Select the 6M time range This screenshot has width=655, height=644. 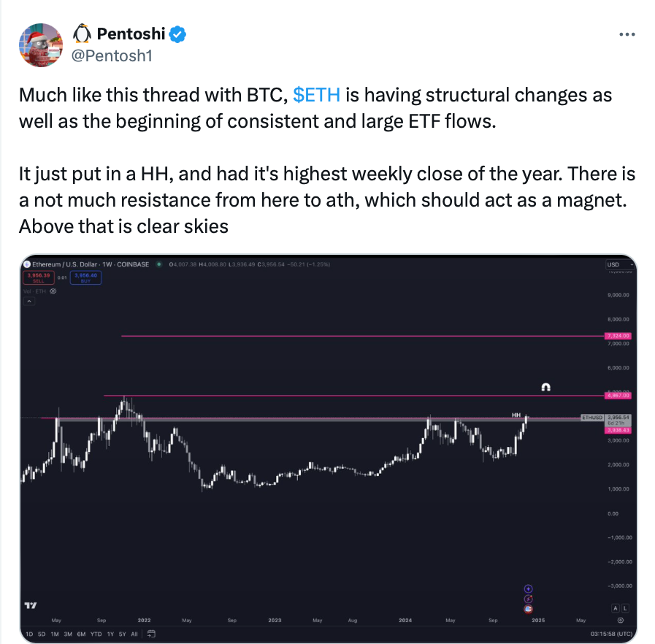[81, 633]
